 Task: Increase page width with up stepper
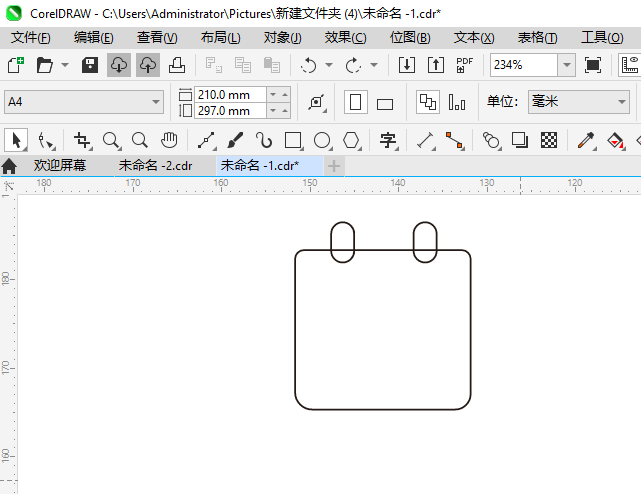coord(285,94)
